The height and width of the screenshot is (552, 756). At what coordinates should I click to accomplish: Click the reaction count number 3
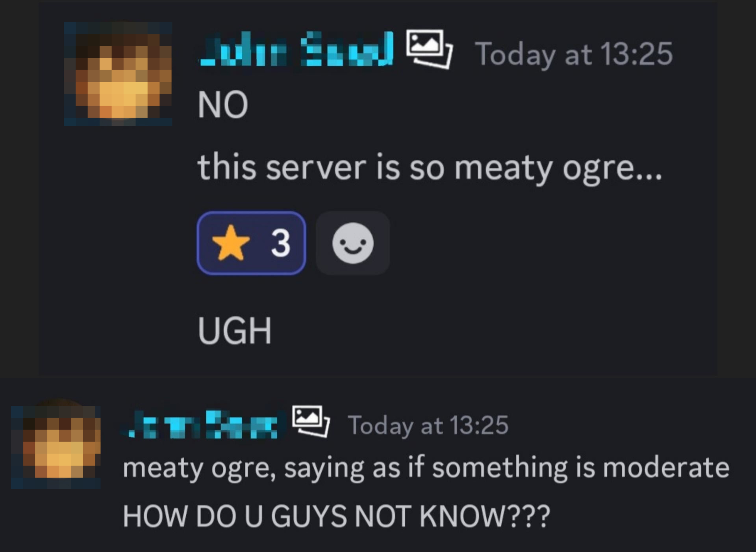(x=280, y=243)
